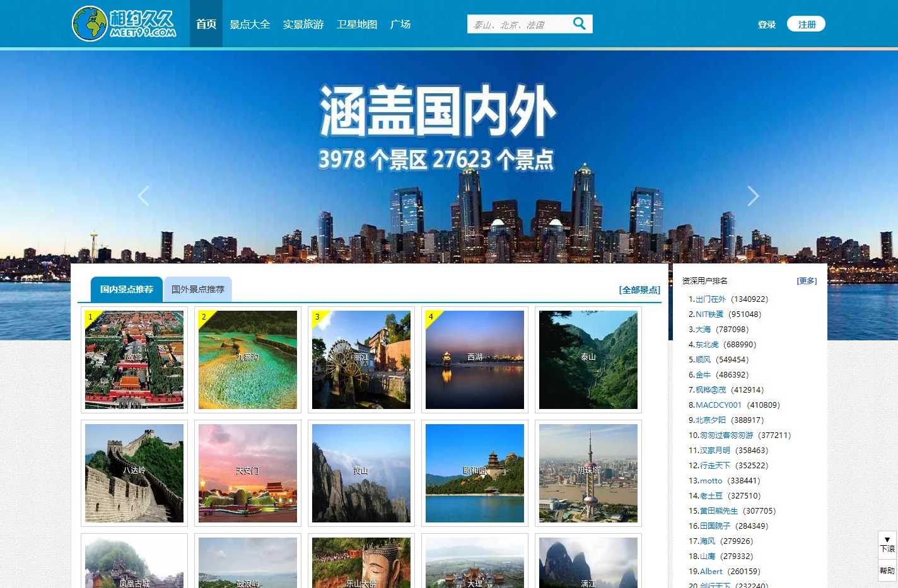Image resolution: width=898 pixels, height=588 pixels.
Task: Open user Albert in ranking
Action: coord(711,572)
